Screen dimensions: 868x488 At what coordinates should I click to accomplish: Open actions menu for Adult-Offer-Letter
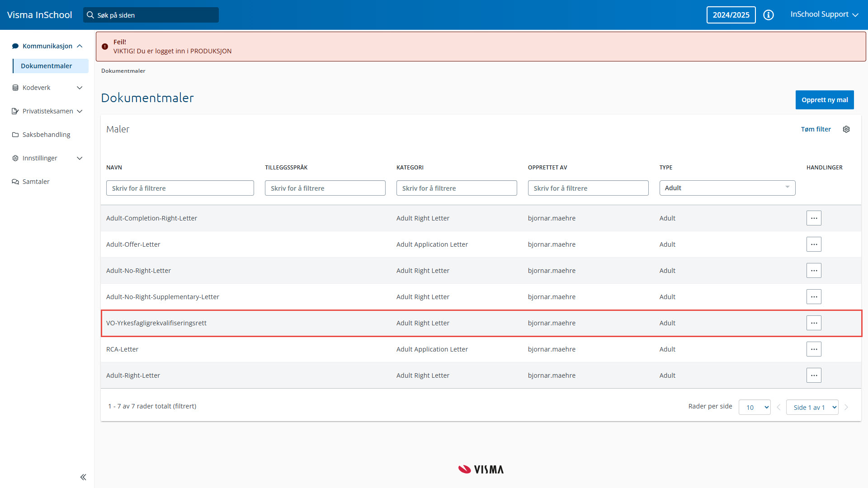click(814, 244)
